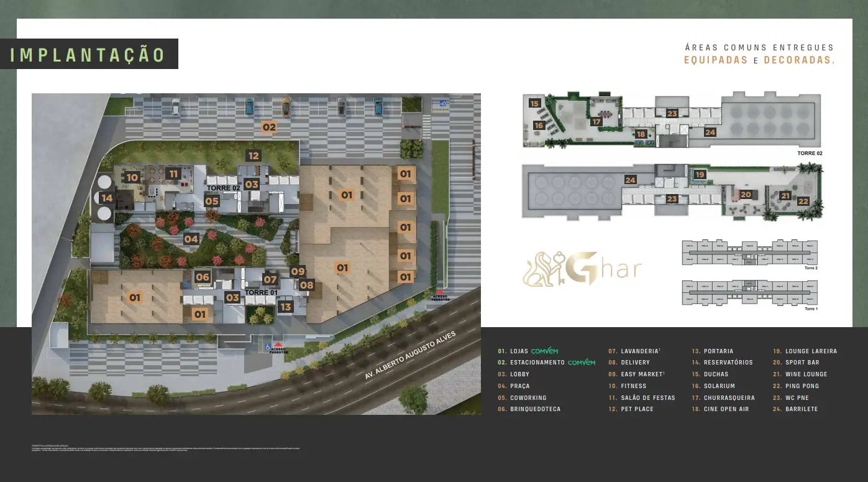Click the 'Implantação' title banner
The image size is (868, 482).
coord(88,54)
